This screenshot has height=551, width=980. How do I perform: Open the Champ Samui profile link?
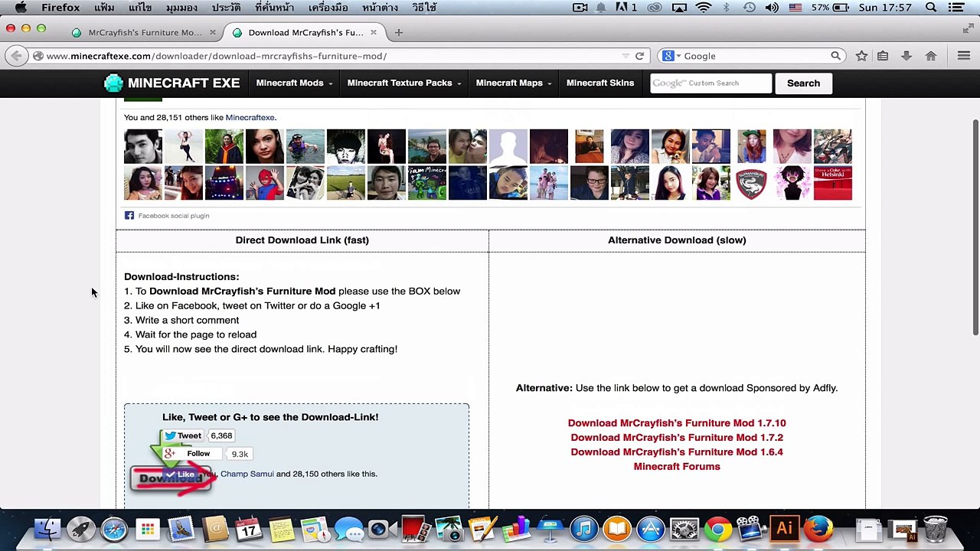click(x=247, y=474)
